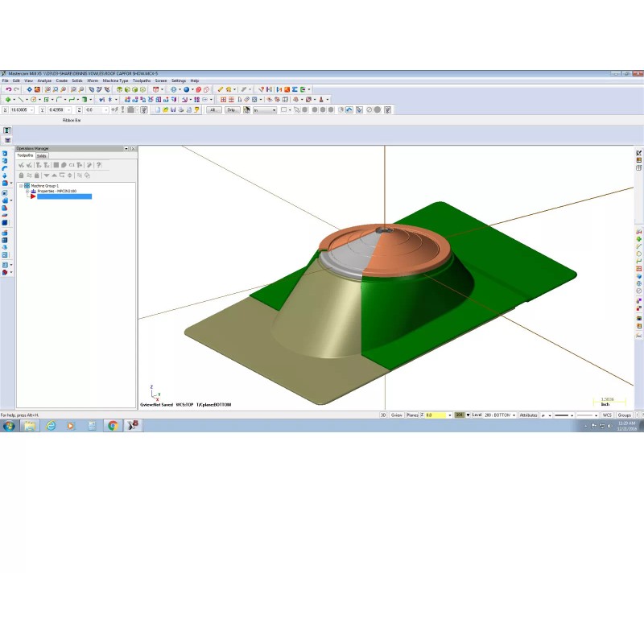Click the Select all entities toolpath icon
This screenshot has width=644, height=644.
click(22, 165)
